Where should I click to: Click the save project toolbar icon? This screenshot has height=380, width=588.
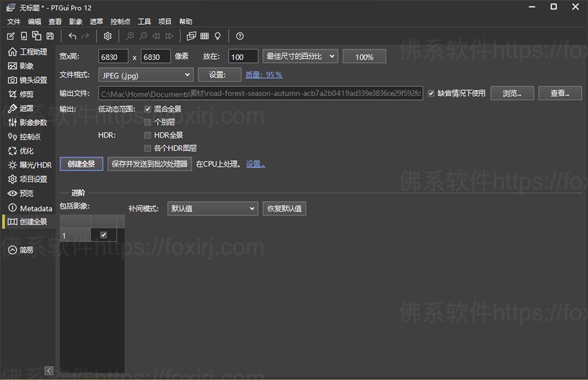pos(49,36)
